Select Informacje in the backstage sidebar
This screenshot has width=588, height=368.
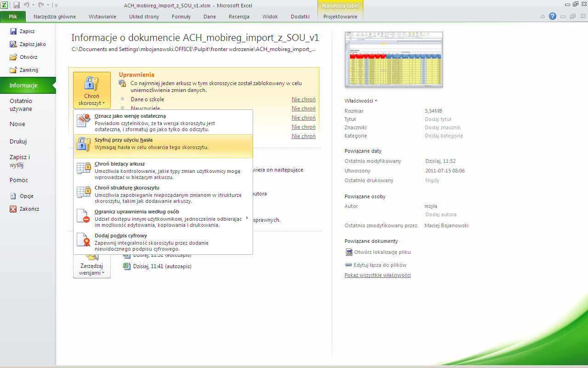coord(28,85)
